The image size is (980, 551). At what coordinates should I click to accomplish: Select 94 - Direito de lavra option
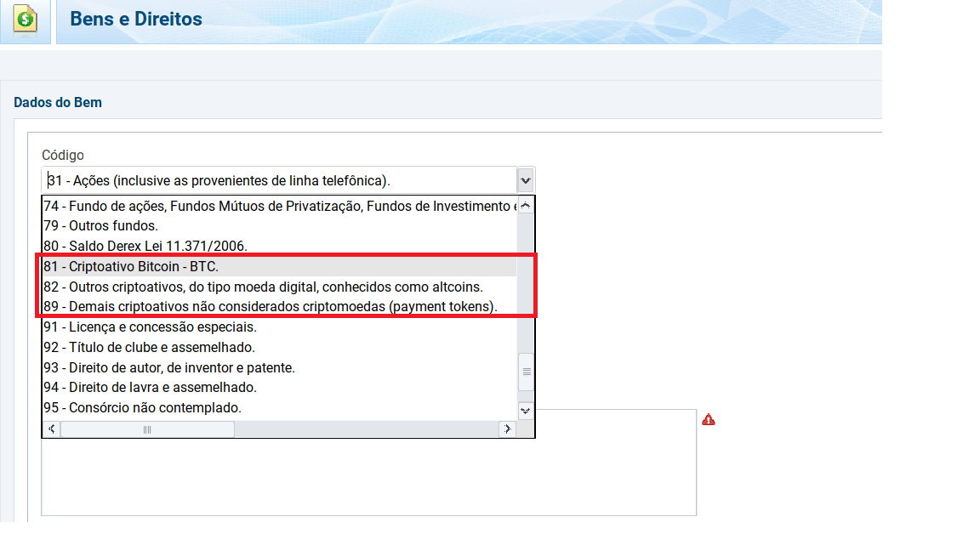[x=150, y=387]
